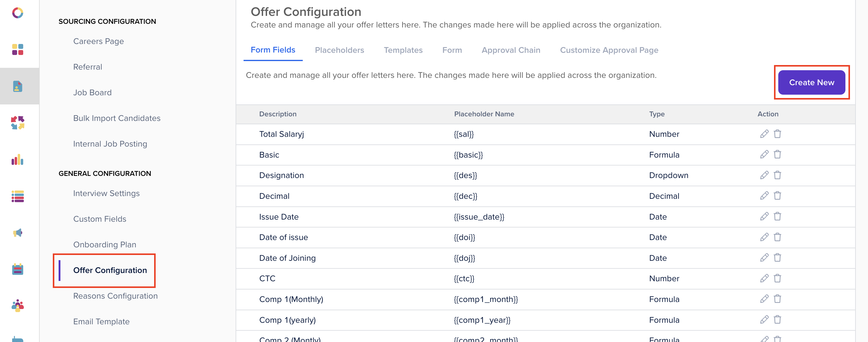
Task: Go to the Approval Chain tab
Action: coord(511,50)
